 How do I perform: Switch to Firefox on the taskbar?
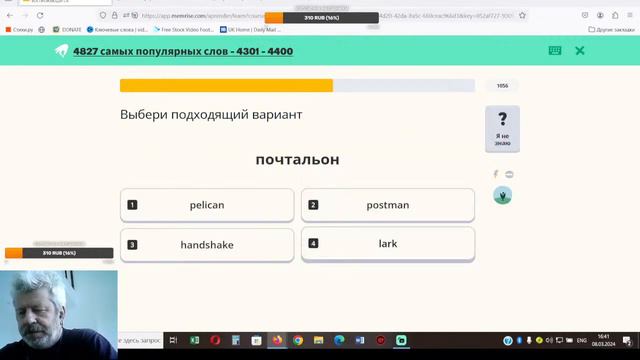[x=277, y=340]
